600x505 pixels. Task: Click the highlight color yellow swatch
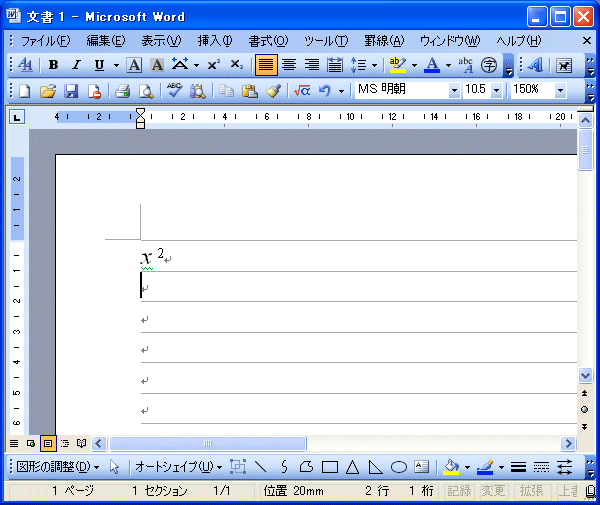[x=397, y=66]
